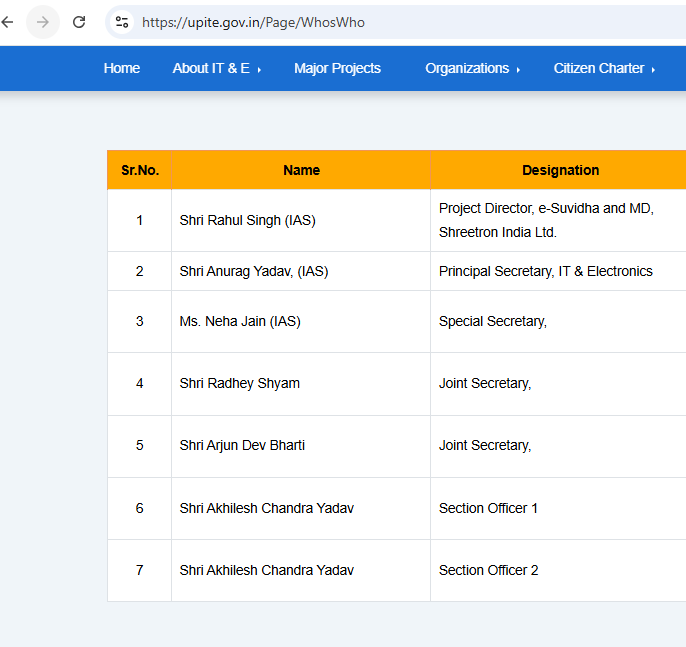Click the Name column header

click(301, 170)
